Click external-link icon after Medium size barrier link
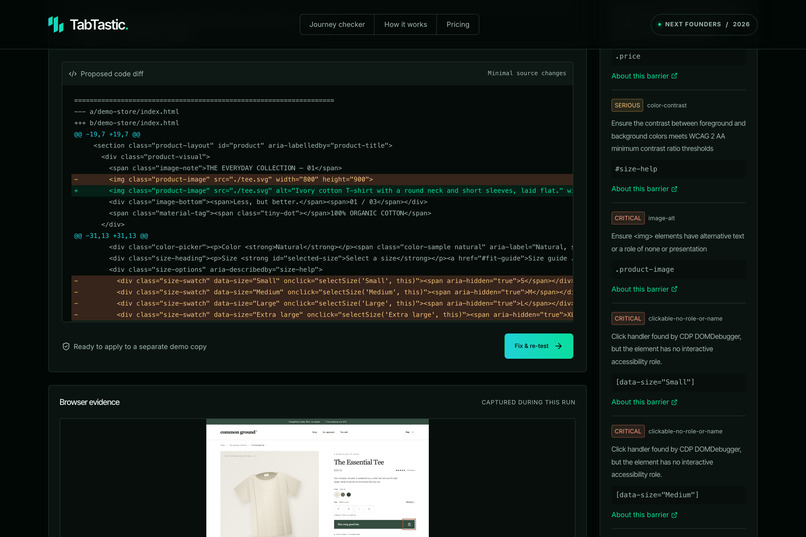 coord(674,515)
